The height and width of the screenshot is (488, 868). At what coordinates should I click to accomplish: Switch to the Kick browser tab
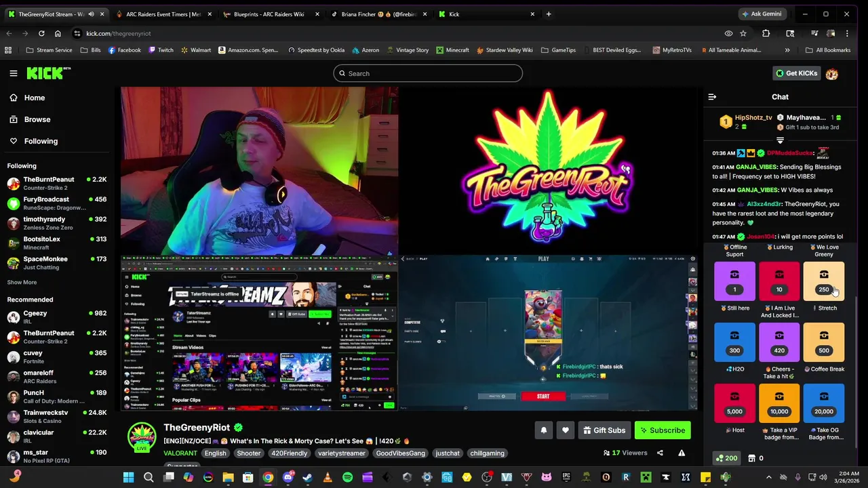(x=486, y=14)
